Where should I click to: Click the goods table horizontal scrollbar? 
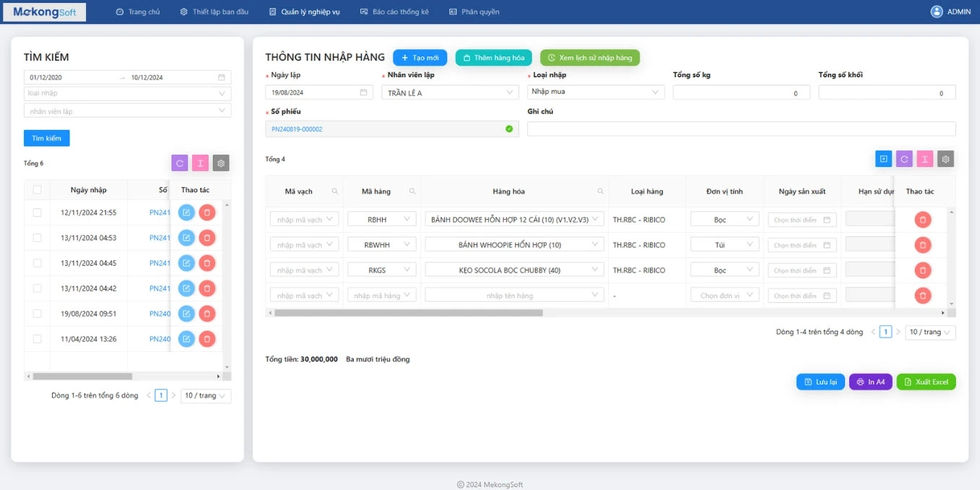[x=408, y=313]
